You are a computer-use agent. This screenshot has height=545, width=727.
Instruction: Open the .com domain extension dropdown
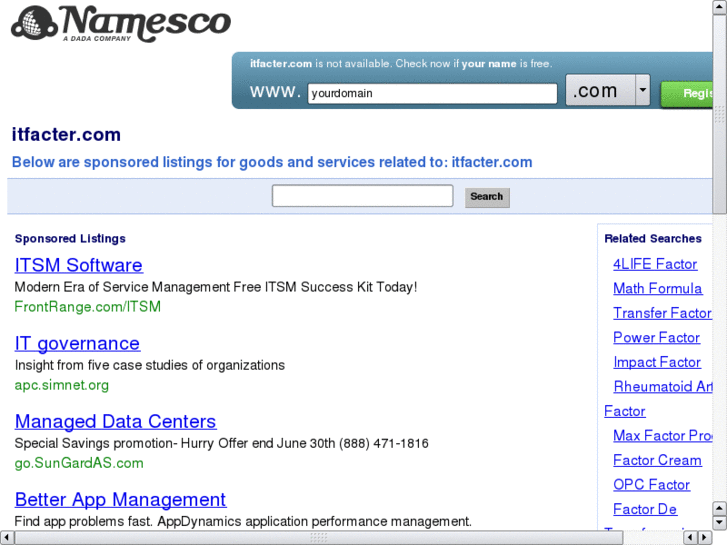click(x=642, y=91)
